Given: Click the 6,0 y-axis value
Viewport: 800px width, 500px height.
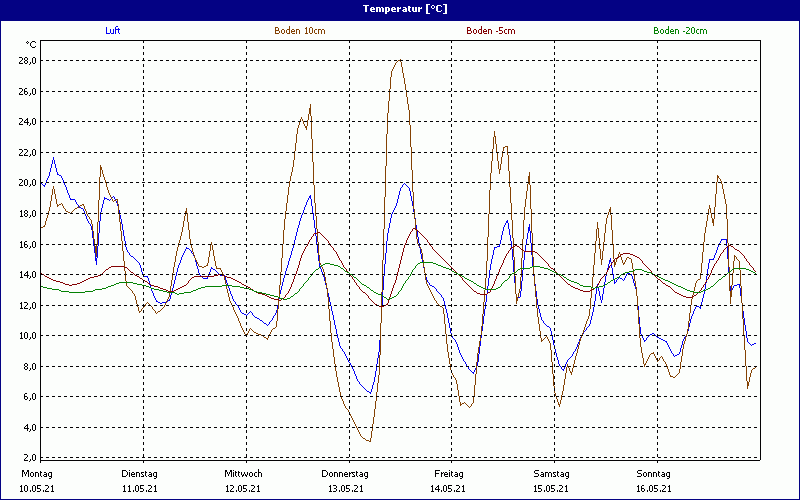Looking at the screenshot, I should tap(30, 397).
